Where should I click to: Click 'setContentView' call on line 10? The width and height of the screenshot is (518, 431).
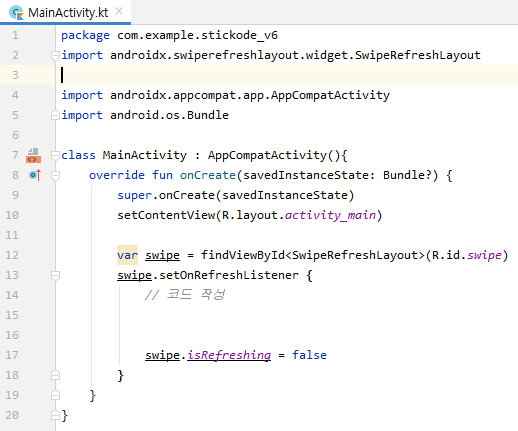pyautogui.click(x=166, y=215)
